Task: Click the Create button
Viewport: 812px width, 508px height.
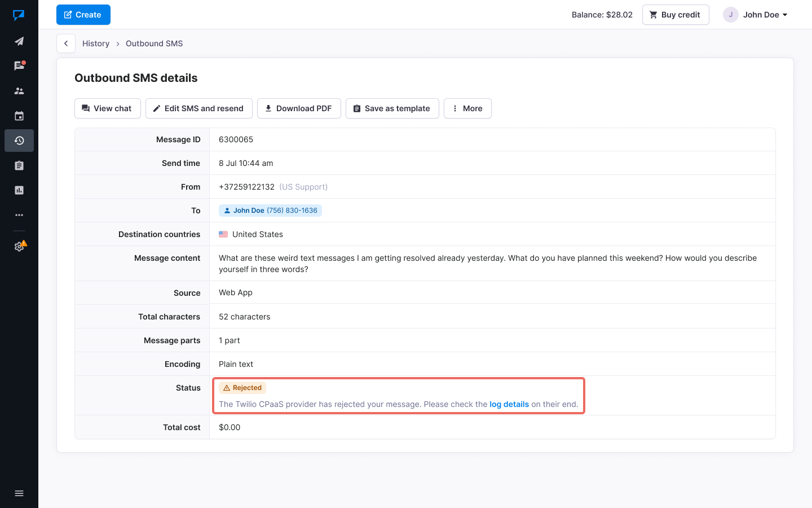Action: pyautogui.click(x=83, y=15)
